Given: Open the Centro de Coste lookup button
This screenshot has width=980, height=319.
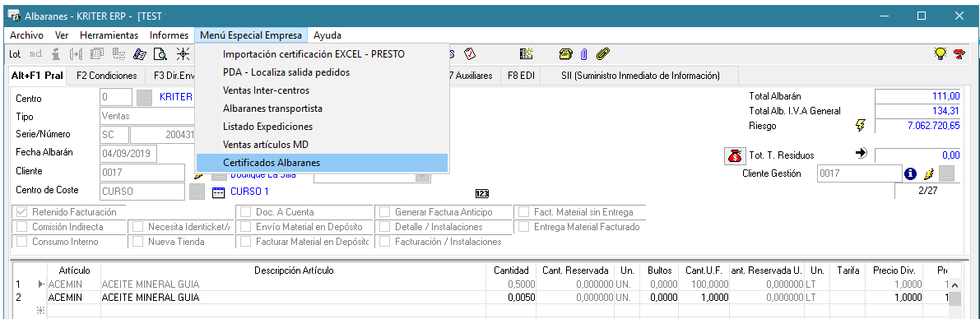Looking at the screenshot, I should click(197, 192).
